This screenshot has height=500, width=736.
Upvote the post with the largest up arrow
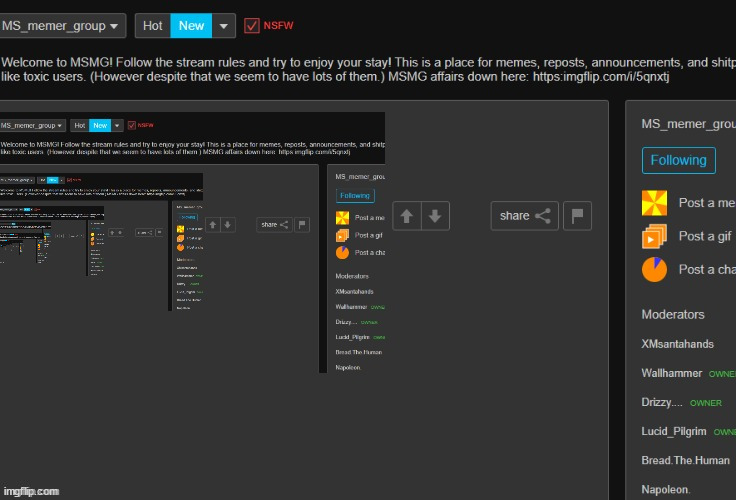point(406,216)
